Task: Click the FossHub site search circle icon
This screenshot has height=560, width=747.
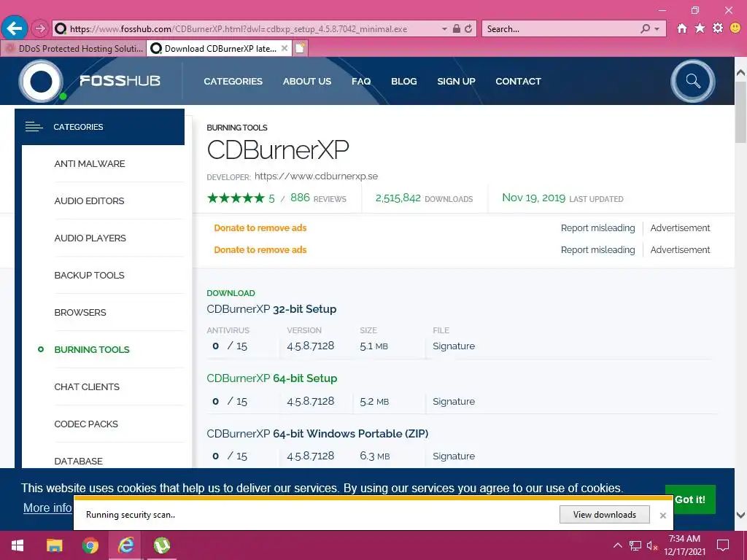Action: pos(693,81)
